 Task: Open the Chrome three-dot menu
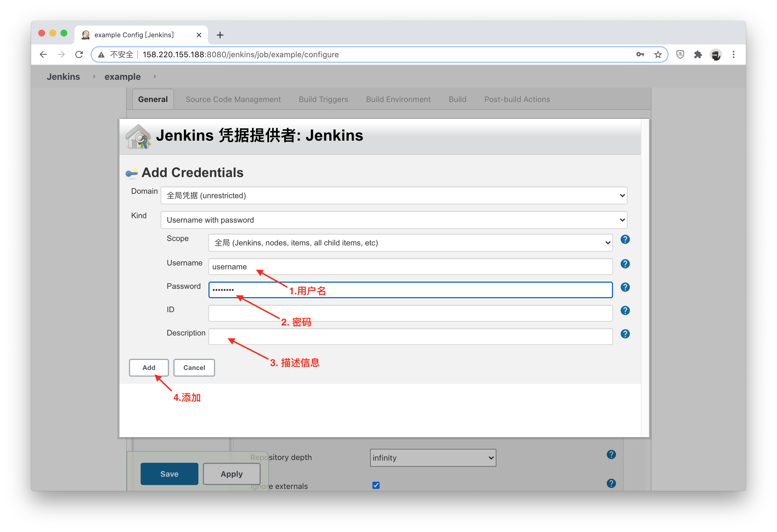(x=734, y=54)
